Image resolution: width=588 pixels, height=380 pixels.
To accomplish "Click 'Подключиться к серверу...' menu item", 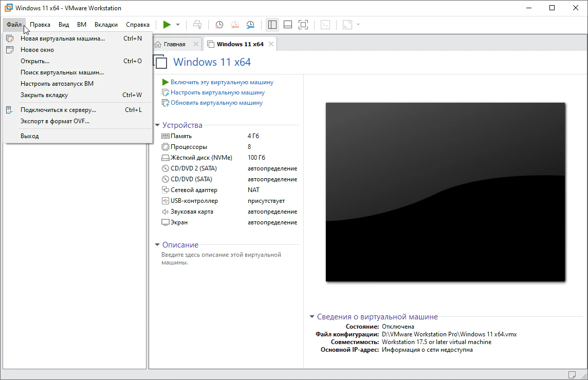I will (x=58, y=110).
